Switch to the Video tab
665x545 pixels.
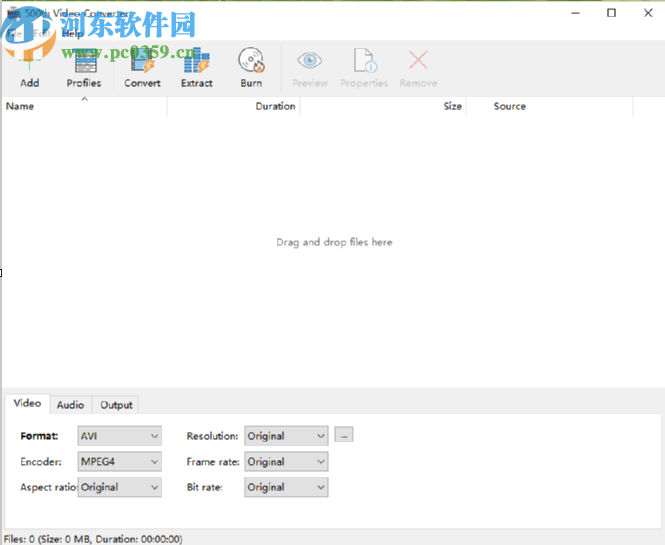[x=27, y=403]
